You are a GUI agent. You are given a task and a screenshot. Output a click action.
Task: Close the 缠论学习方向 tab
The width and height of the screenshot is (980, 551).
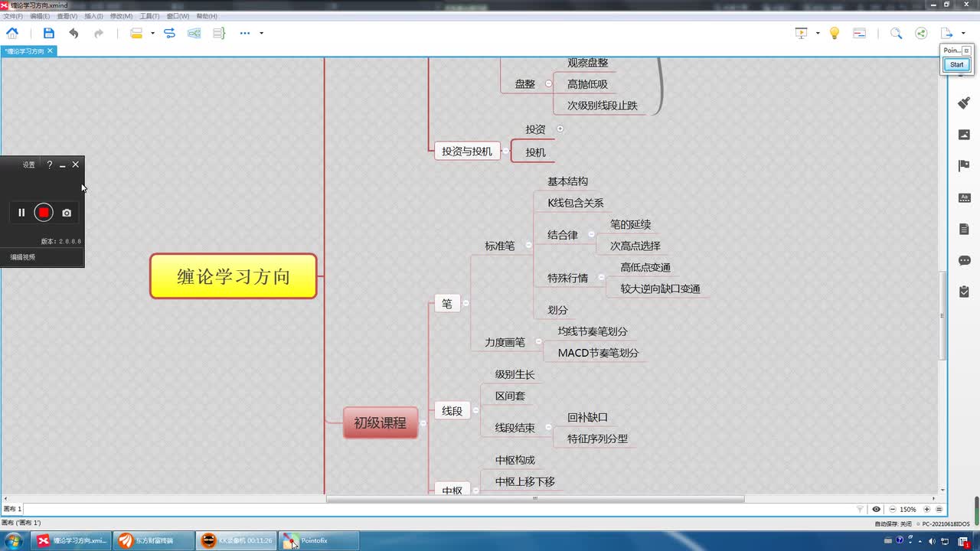51,51
